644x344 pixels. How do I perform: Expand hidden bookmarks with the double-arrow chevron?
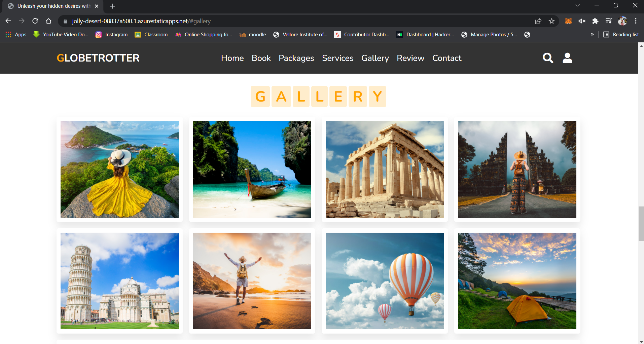593,34
